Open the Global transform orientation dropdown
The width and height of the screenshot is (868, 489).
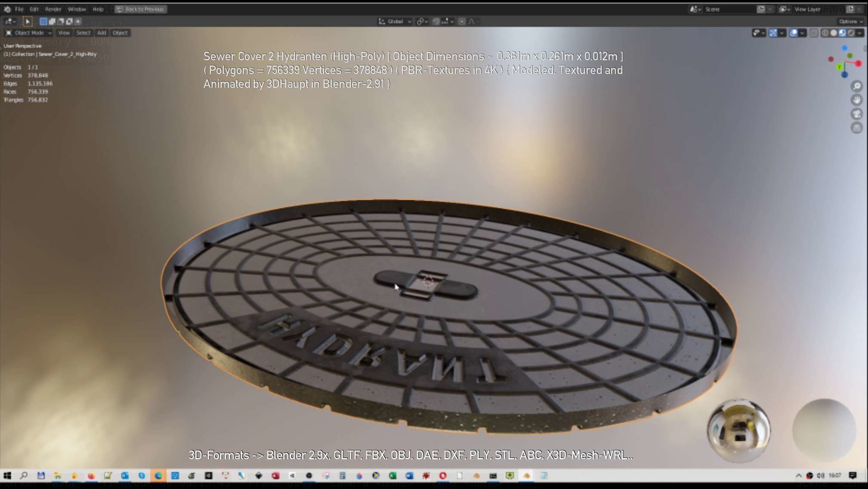coord(395,22)
